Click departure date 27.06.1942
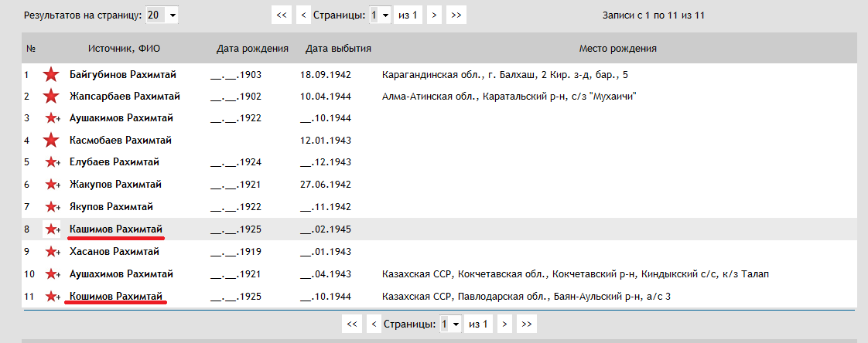 tap(326, 185)
